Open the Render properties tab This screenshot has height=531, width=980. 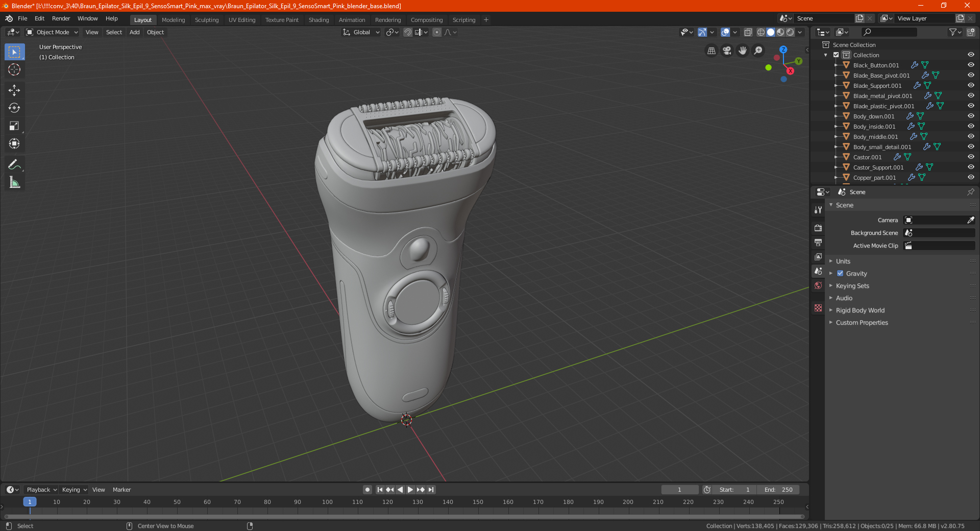818,228
